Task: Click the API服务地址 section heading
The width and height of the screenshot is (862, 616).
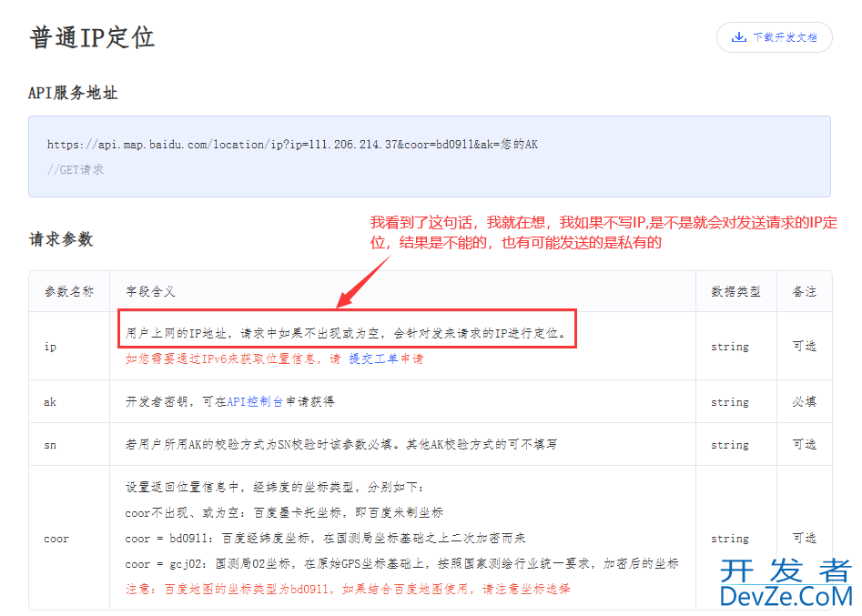Action: click(73, 93)
